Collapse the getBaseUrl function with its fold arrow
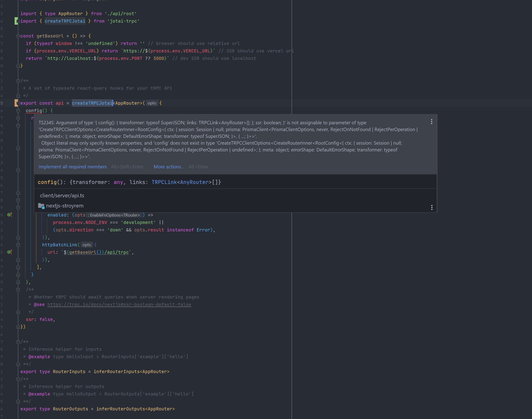The image size is (532, 419). [18, 36]
